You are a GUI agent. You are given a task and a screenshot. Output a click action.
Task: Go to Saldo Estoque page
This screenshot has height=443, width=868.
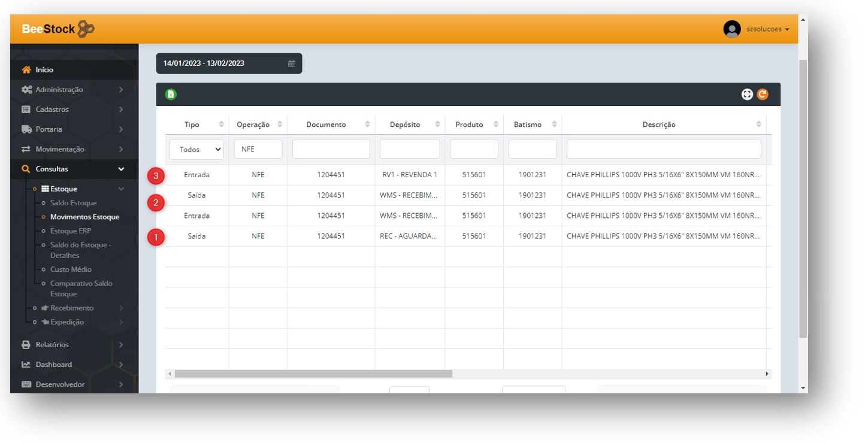pos(73,203)
